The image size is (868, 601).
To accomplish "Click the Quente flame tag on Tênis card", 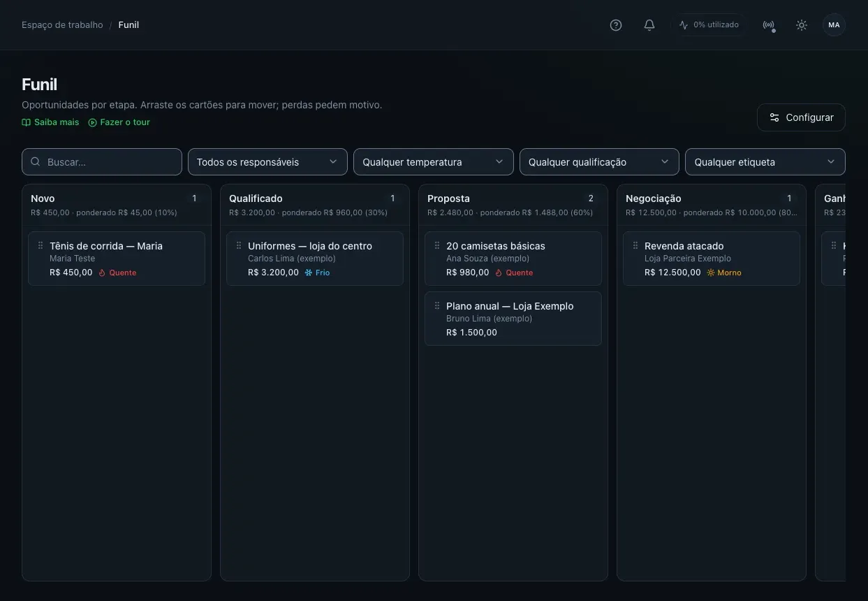I will (117, 273).
